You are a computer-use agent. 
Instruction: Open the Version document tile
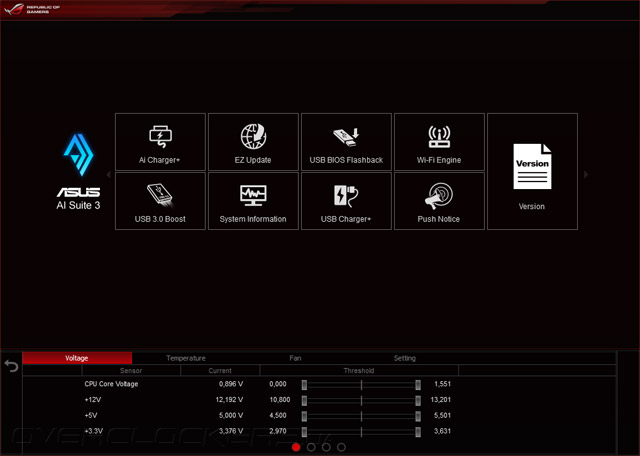(532, 171)
